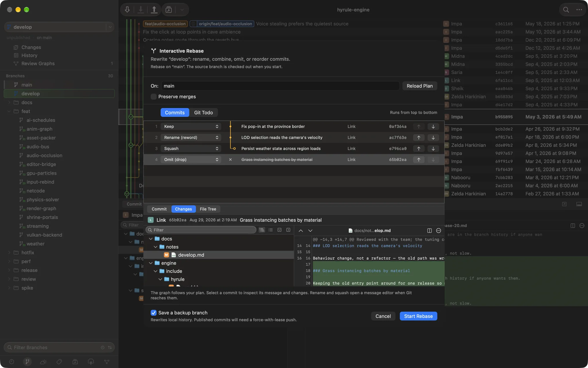Toggle side-by-side diff view icon
Image resolution: width=588 pixels, height=368 pixels.
[x=430, y=231]
